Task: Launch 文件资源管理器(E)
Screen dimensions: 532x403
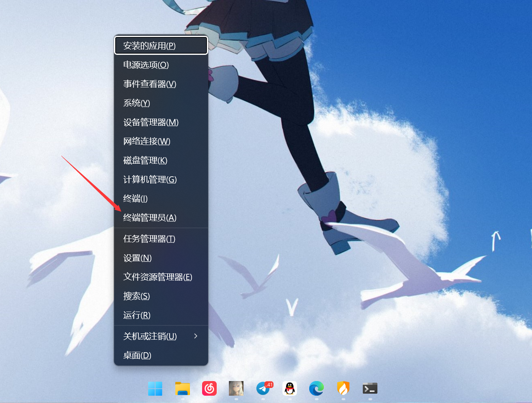Action: pos(161,277)
